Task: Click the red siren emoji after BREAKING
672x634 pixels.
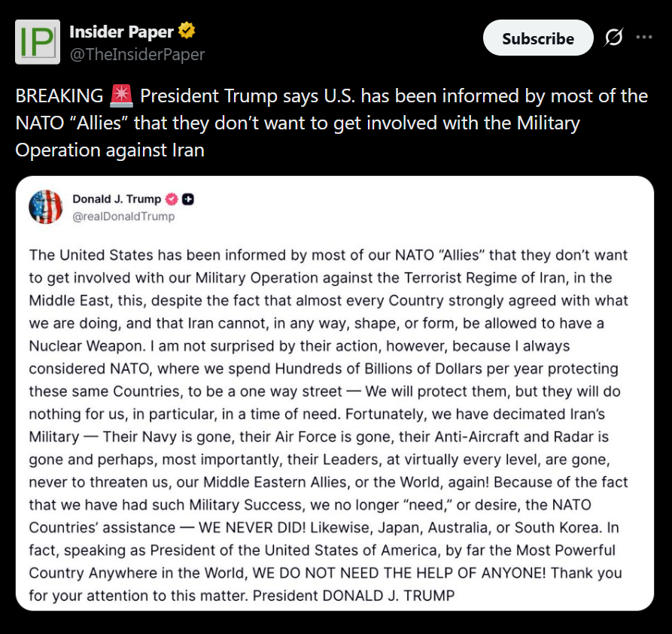Action: (120, 96)
